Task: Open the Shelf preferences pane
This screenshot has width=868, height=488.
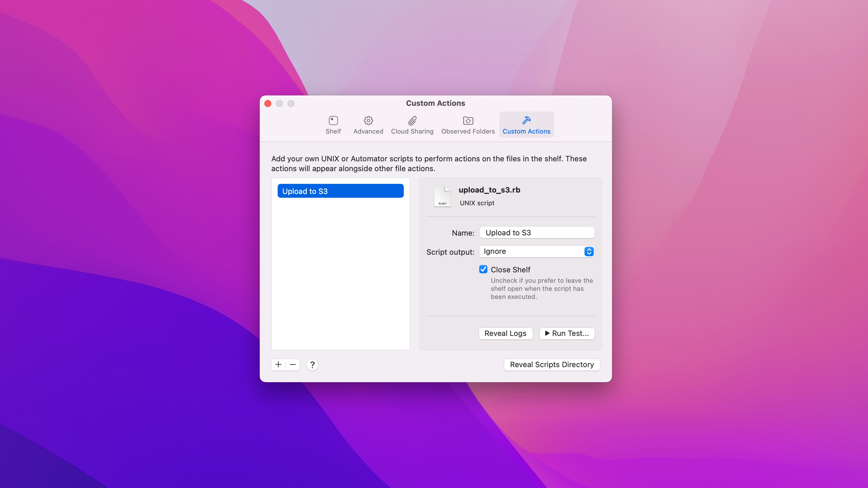Action: coord(333,125)
